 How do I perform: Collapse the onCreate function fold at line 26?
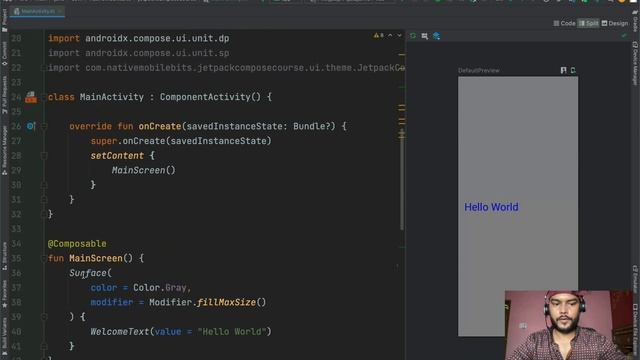tap(44, 127)
